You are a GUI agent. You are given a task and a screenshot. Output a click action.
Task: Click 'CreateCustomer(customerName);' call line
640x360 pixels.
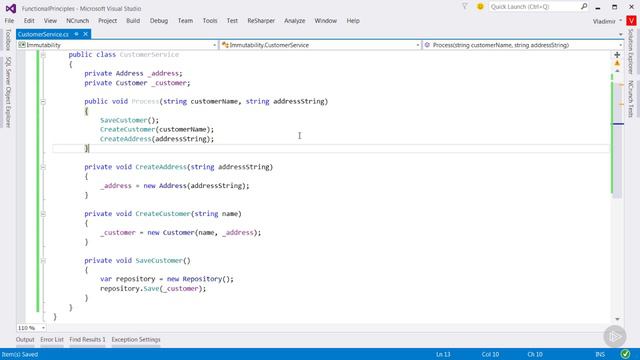pos(157,129)
